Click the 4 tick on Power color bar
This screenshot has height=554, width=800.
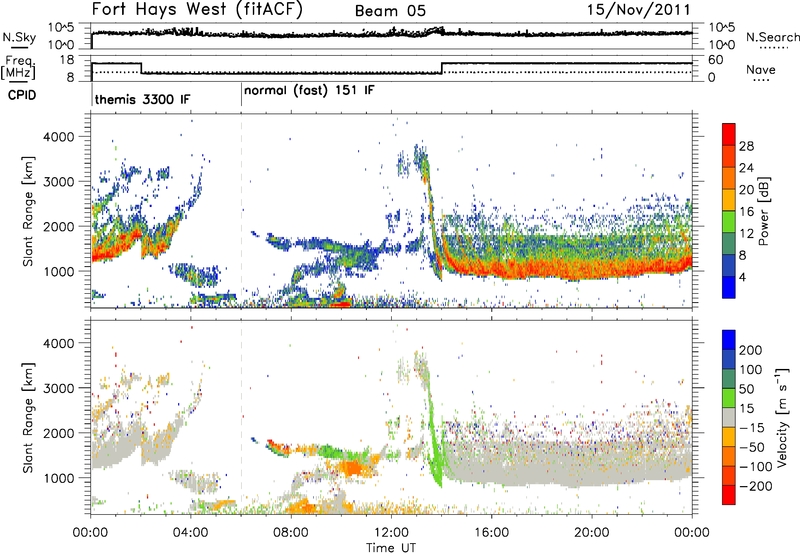(743, 278)
